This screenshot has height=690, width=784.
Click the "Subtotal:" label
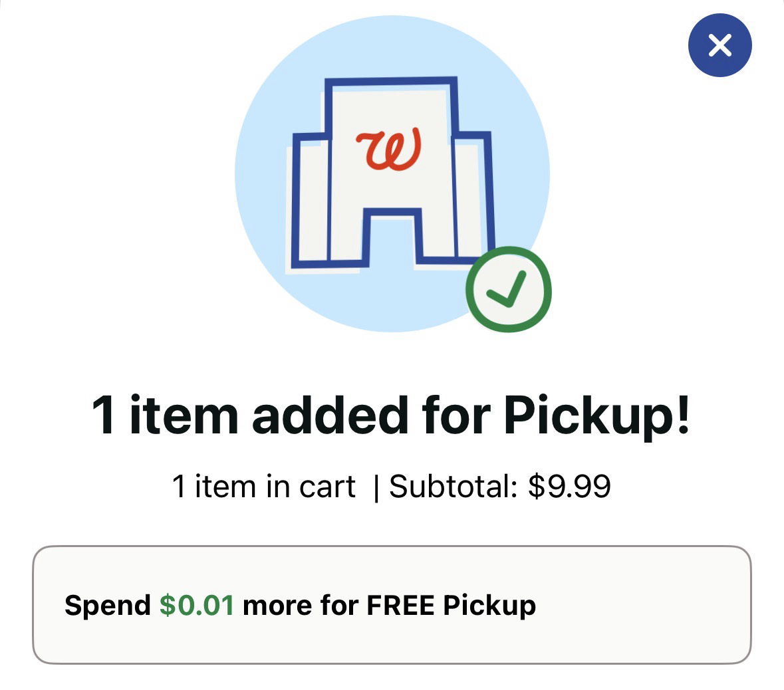(x=454, y=487)
